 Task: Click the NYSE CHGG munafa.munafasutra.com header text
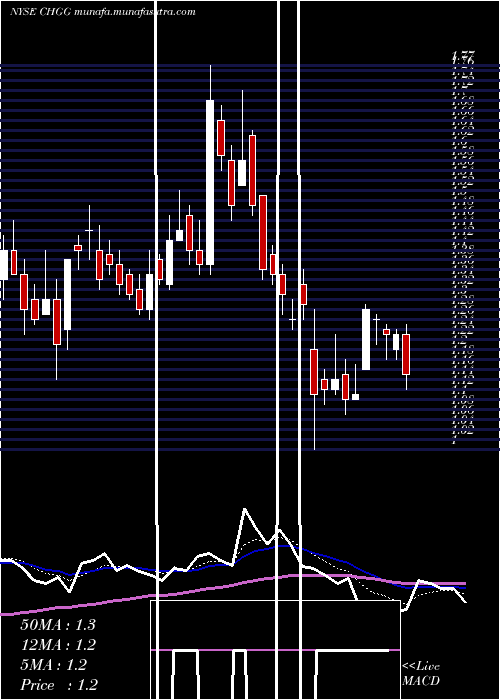[x=103, y=12]
